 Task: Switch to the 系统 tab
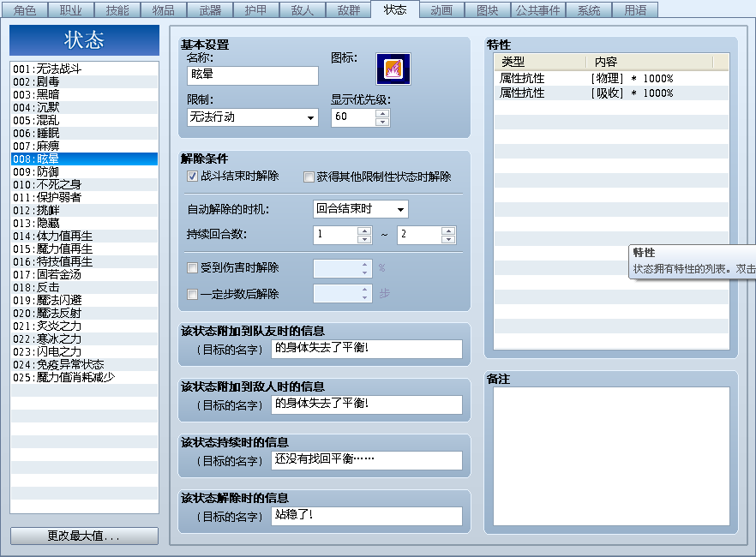click(589, 10)
